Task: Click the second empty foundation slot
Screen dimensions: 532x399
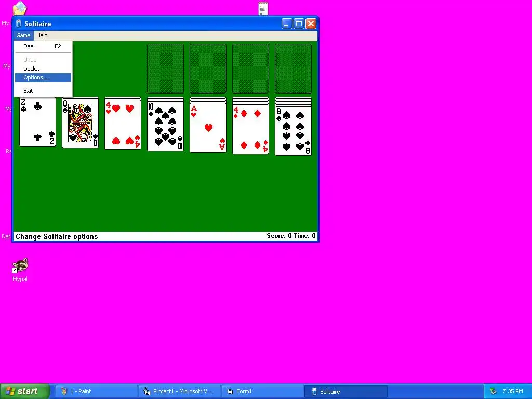Action: 208,68
